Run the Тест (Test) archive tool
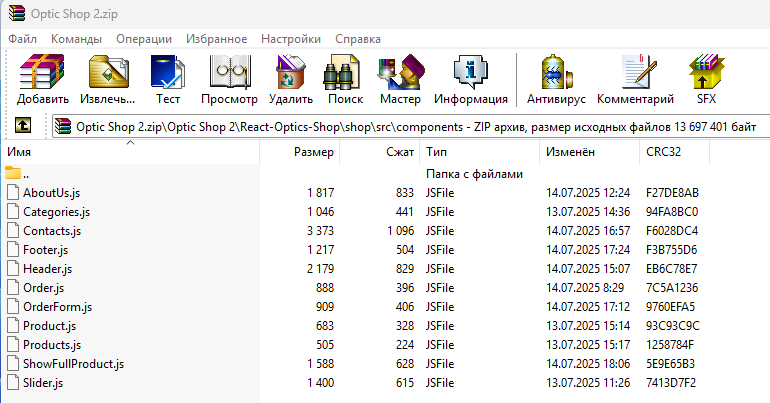This screenshot has width=770, height=403. tap(167, 79)
